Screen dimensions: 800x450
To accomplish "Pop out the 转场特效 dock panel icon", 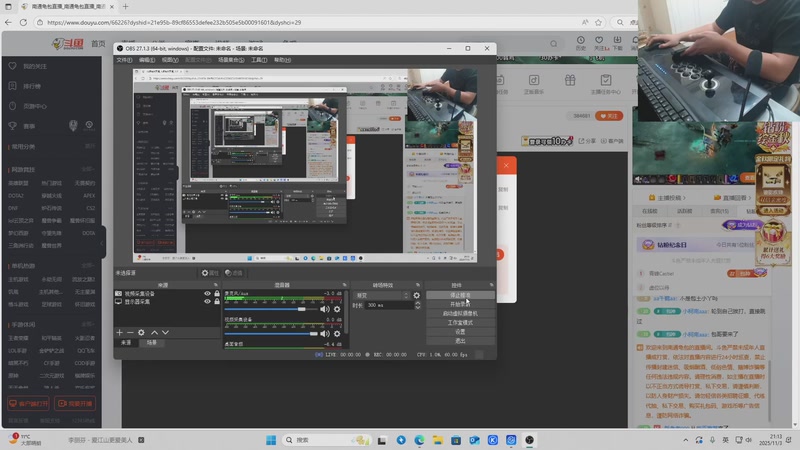I will [418, 285].
